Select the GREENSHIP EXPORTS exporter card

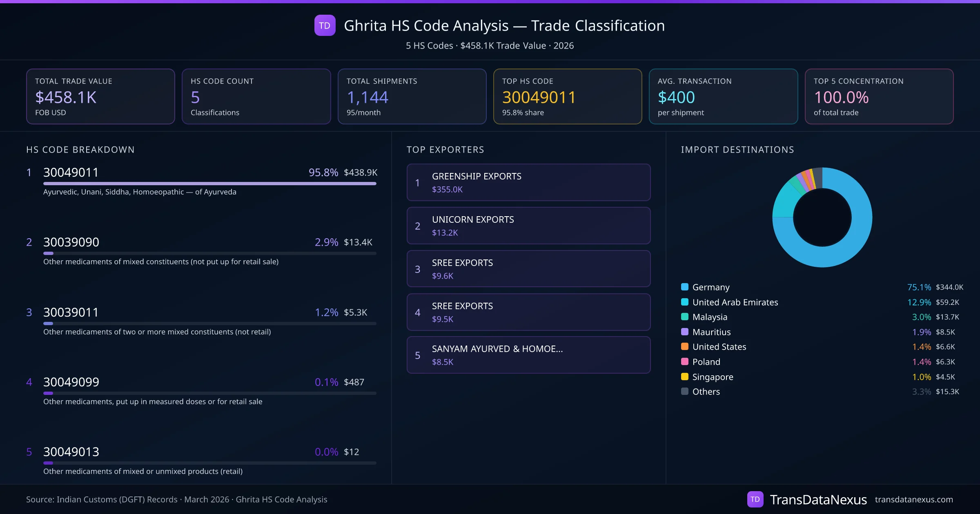pyautogui.click(x=528, y=182)
